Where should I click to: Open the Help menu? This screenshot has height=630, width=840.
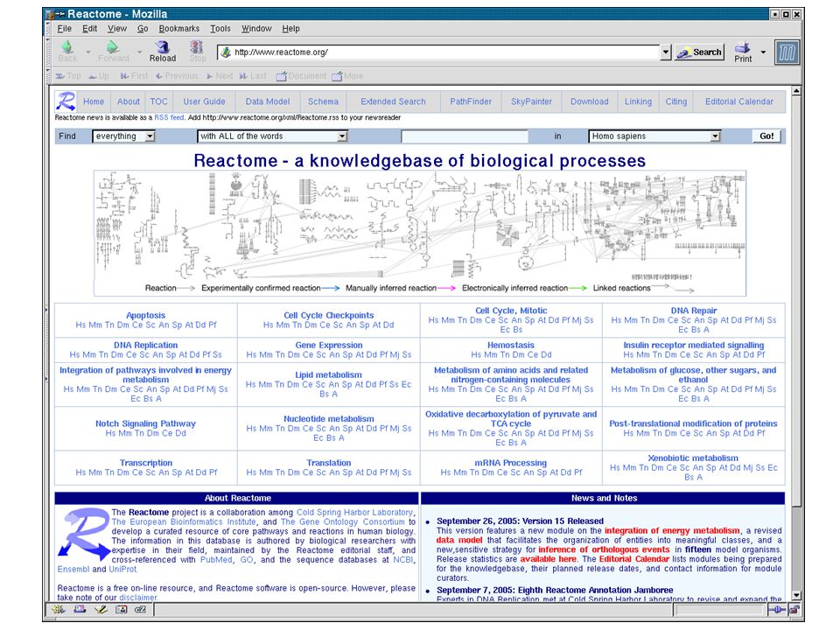click(x=290, y=28)
